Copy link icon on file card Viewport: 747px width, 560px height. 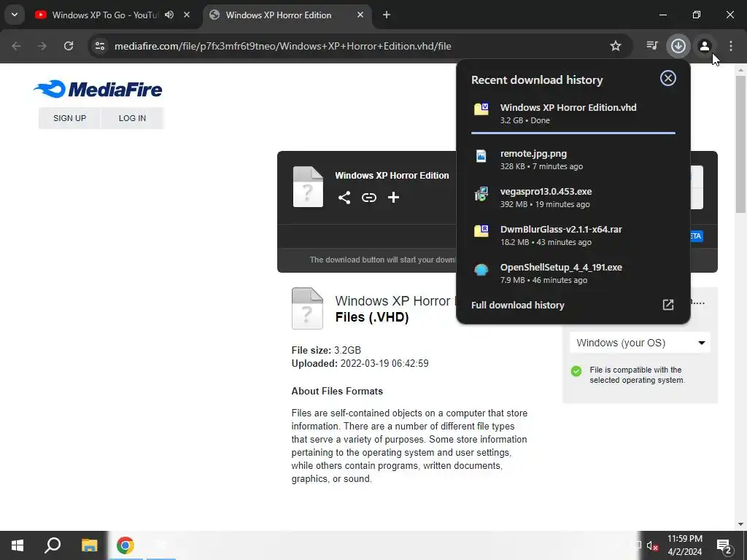coord(368,197)
